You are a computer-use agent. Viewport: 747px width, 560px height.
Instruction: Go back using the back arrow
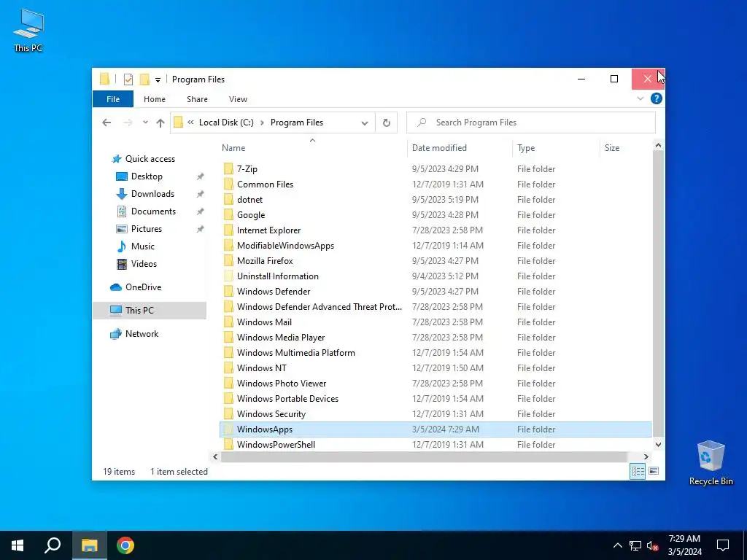pos(107,122)
